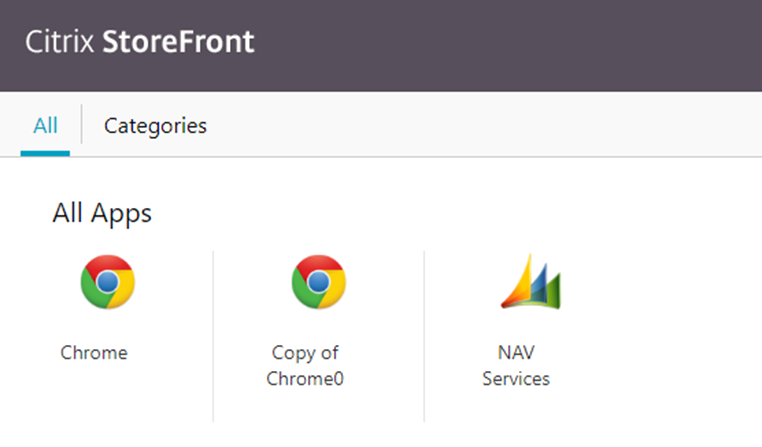Click the 'All Apps' section heading
762x447 pixels.
coord(102,213)
